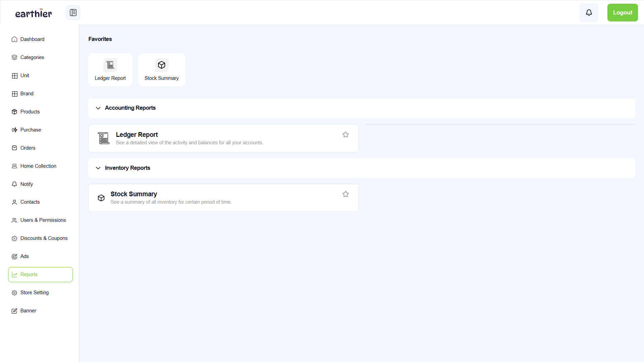644x362 pixels.
Task: Click the Orders bag icon
Action: point(14,148)
